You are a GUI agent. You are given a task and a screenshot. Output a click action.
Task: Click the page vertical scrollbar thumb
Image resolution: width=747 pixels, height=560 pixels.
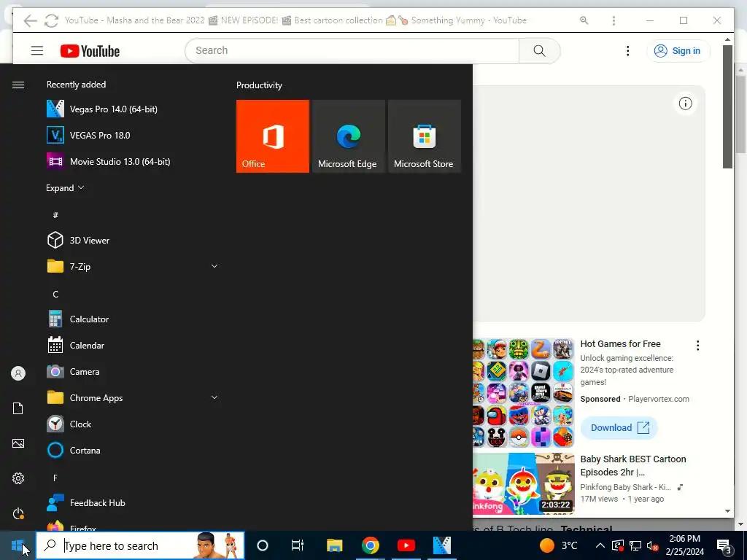[x=727, y=106]
